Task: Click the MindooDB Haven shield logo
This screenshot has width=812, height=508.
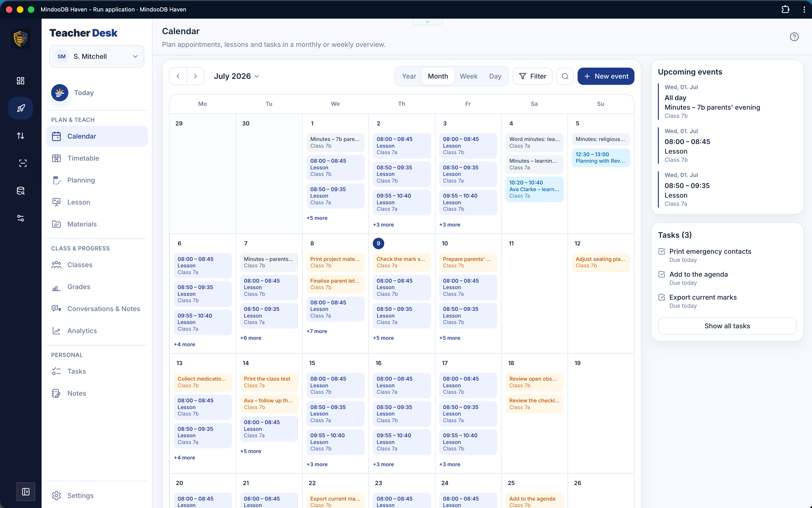Action: pos(21,39)
